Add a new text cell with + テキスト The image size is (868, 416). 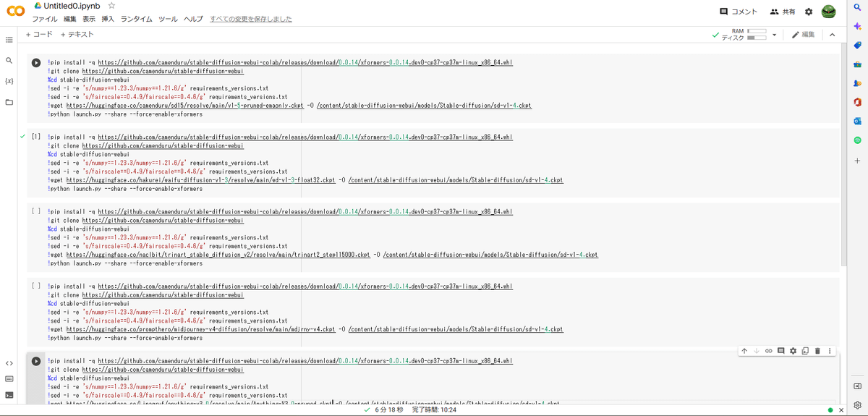tap(77, 35)
